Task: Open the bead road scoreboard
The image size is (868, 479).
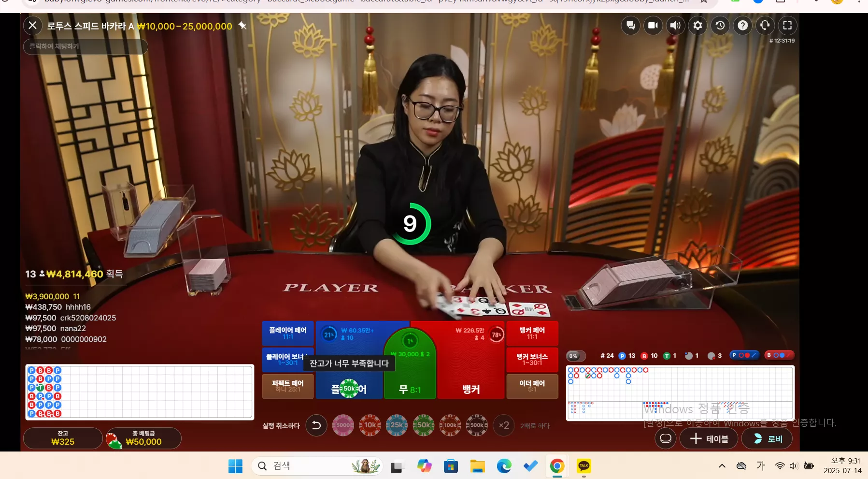Action: [140, 392]
